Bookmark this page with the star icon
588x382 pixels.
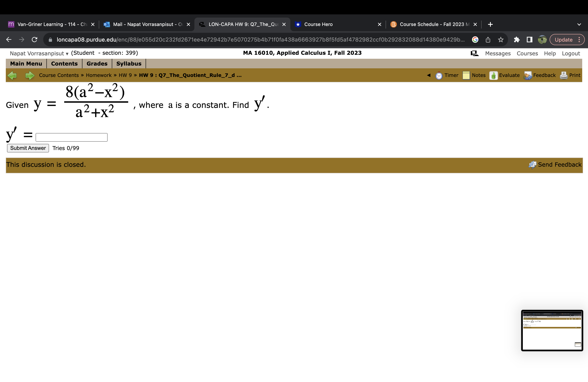click(501, 40)
